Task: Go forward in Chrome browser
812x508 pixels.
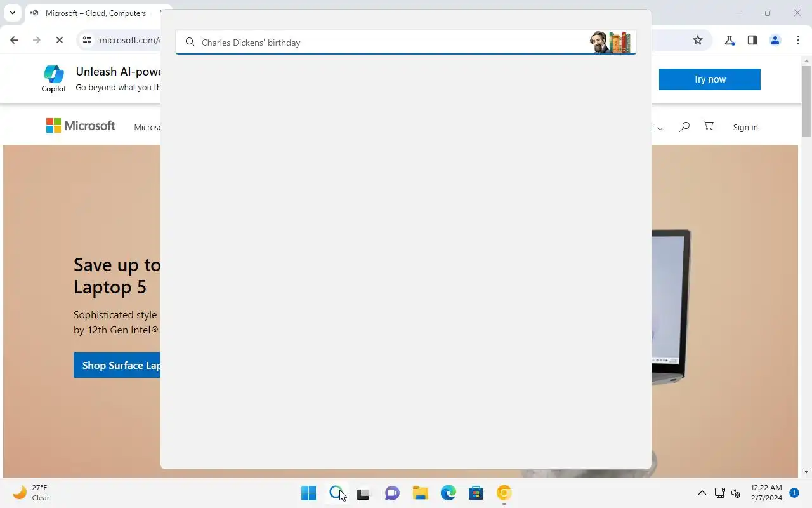Action: [36, 40]
